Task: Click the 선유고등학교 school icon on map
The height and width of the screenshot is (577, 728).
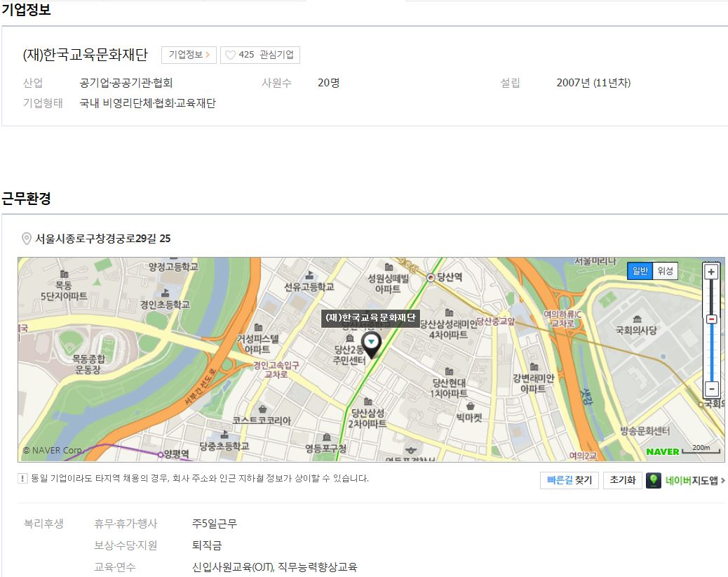Action: [309, 275]
